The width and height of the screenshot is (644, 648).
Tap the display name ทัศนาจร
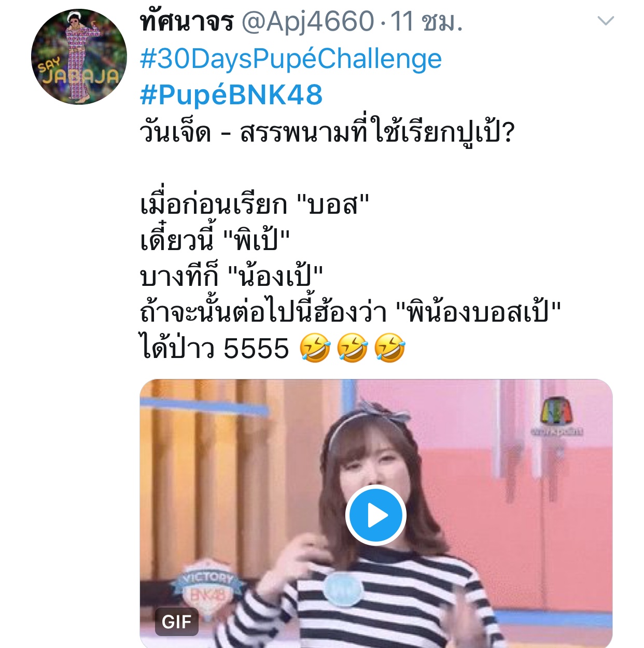click(187, 22)
